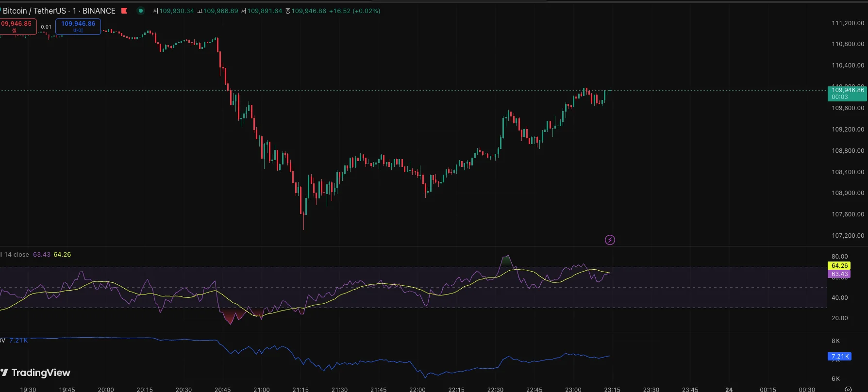
Task: Click the 23:00 time axis label
Action: pos(573,390)
